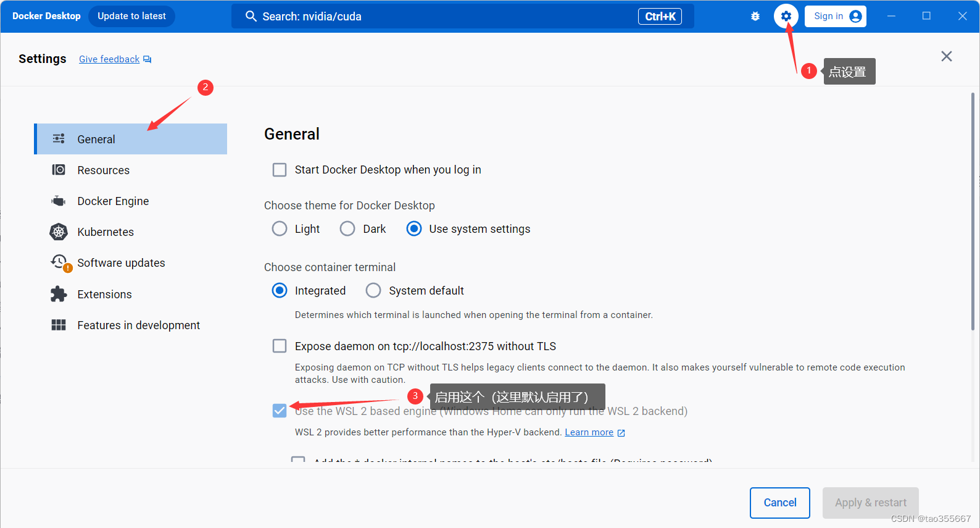Close the Settings panel with X

pos(947,56)
